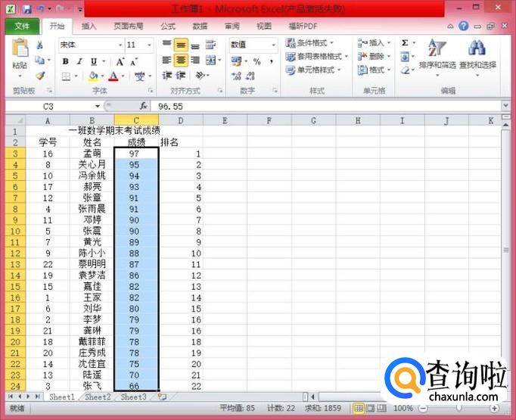Open 排序和筛选 sort and filter
The image size is (516, 420).
coord(437,58)
